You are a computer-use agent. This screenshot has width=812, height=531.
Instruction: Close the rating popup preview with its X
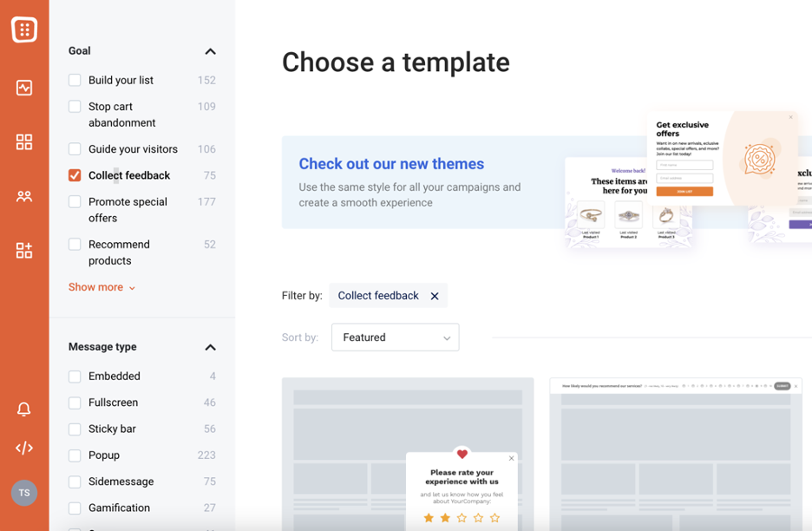coord(511,458)
